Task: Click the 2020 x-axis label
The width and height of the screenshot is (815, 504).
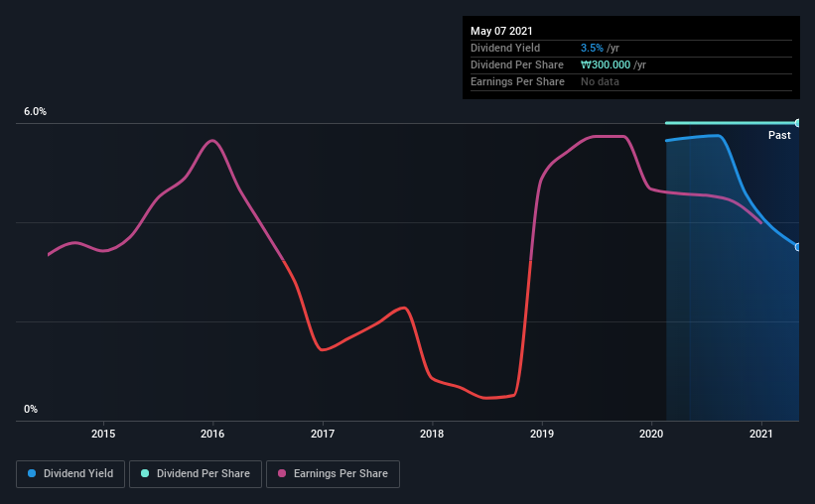Action: (651, 434)
